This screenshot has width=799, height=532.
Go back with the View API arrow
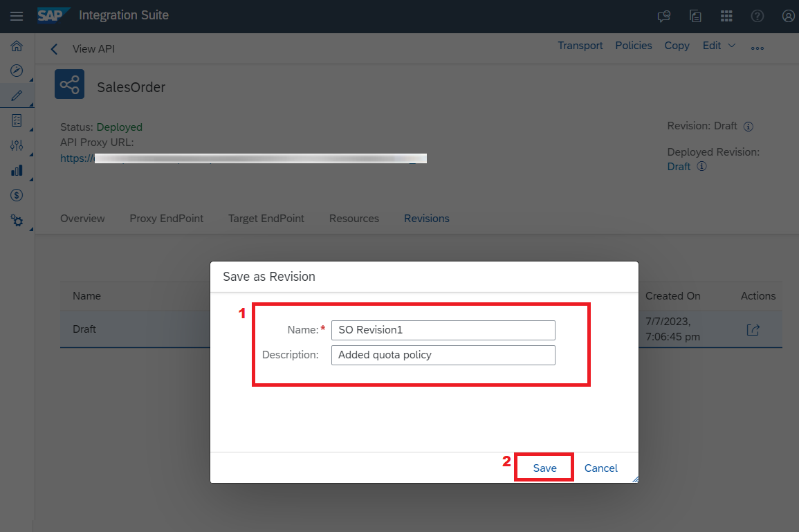[x=54, y=49]
